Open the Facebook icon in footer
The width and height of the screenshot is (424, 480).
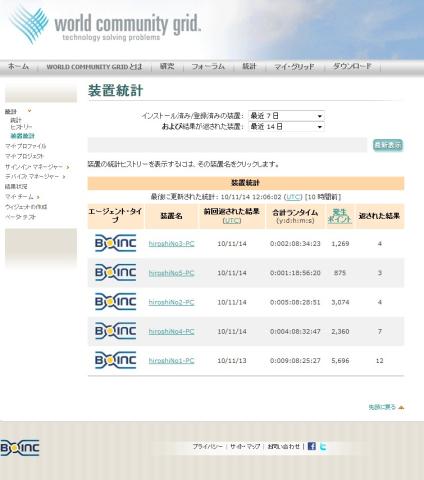(x=312, y=446)
